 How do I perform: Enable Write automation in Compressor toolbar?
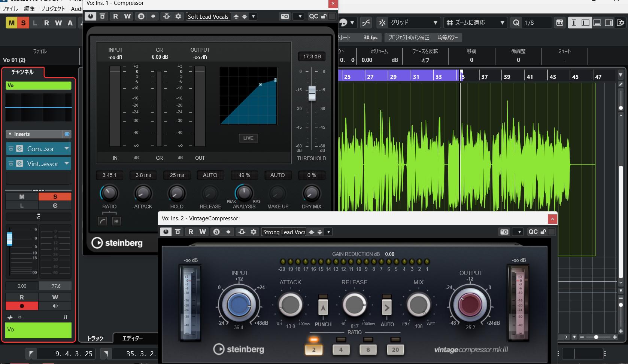(x=127, y=16)
